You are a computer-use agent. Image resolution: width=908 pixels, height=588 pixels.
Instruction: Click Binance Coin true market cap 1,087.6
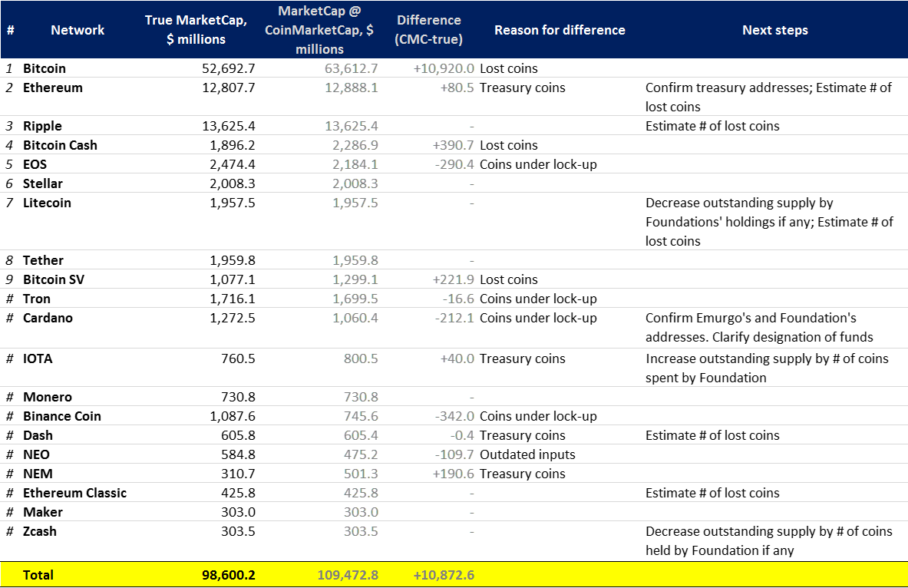coord(233,416)
